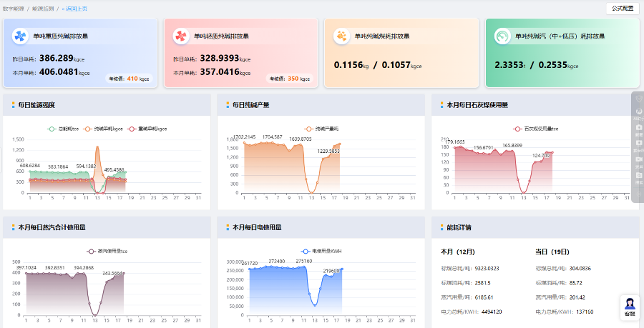Select the 本月每日电使用量 panel title
644x328 pixels.
(257, 227)
